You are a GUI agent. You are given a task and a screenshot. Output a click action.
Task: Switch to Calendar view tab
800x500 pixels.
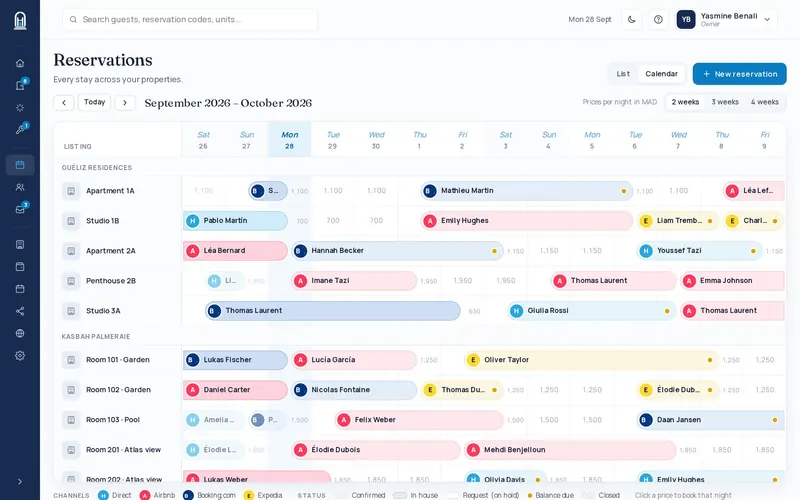tap(661, 74)
